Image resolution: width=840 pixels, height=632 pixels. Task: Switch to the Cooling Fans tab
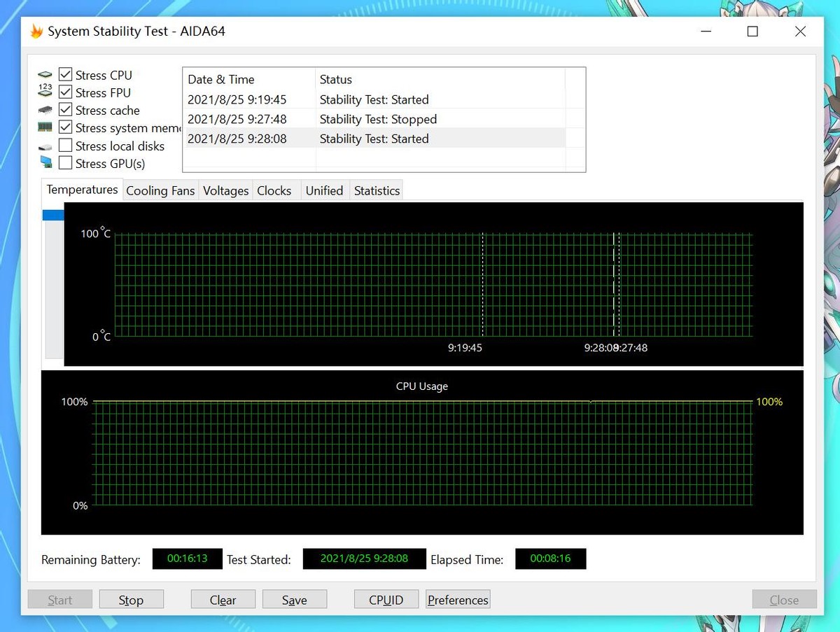click(160, 191)
